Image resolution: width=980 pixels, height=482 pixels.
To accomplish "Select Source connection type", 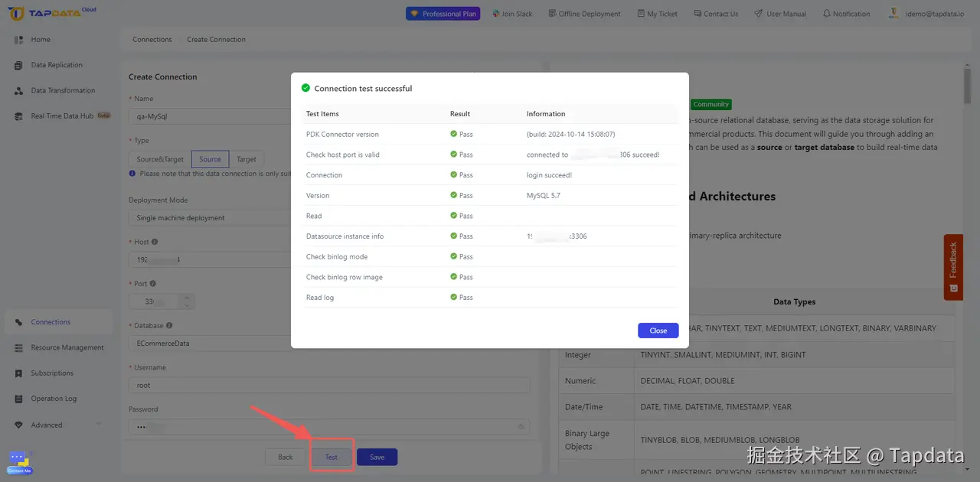I will pos(210,159).
